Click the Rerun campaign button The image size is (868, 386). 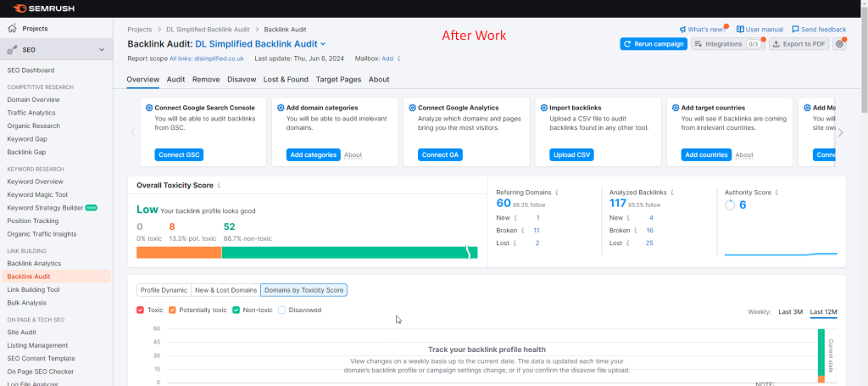pos(653,44)
